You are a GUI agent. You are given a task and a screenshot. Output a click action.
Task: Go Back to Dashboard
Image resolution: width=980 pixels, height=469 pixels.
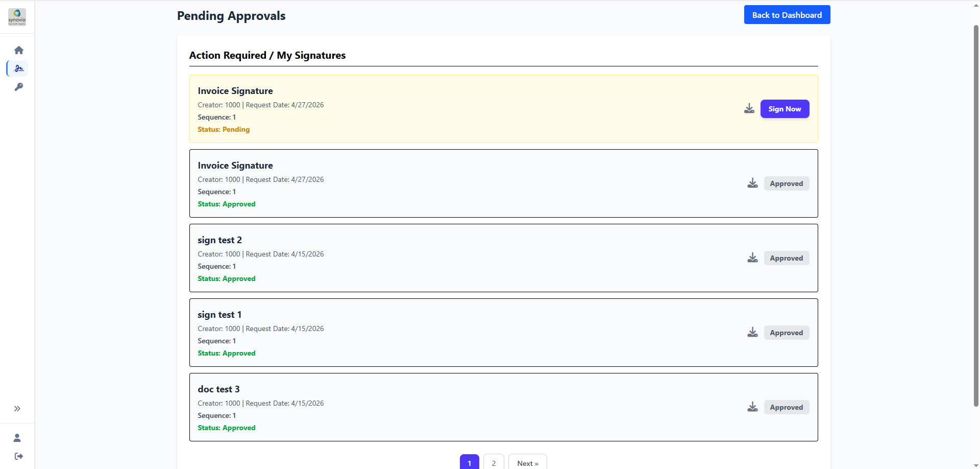coord(787,15)
